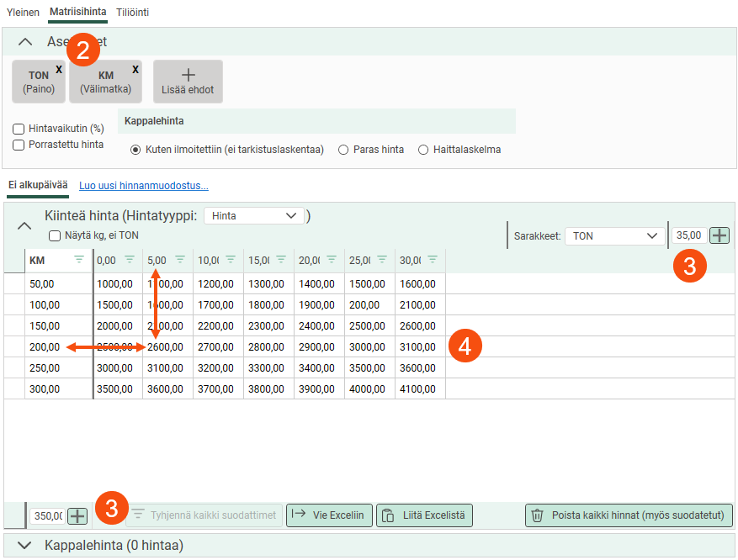
Task: Open the filter icon on the 5,00 column
Action: 180,260
